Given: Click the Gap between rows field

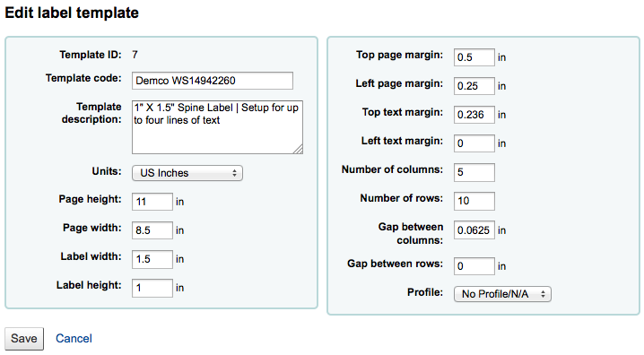Looking at the screenshot, I should [474, 266].
